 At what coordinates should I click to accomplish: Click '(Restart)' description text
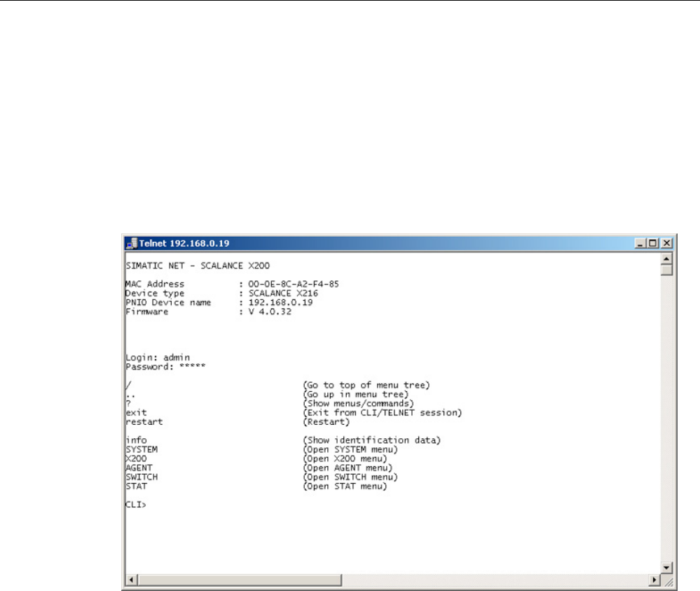click(327, 422)
